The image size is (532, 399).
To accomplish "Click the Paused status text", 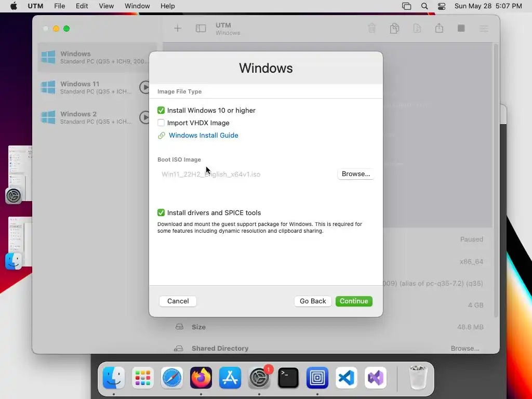I will tap(471, 239).
